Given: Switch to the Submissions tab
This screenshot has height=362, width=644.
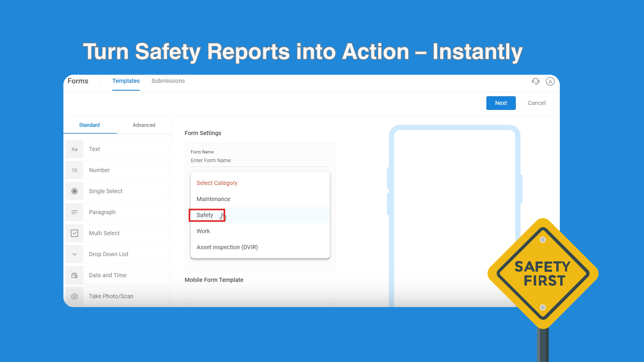Looking at the screenshot, I should 168,81.
